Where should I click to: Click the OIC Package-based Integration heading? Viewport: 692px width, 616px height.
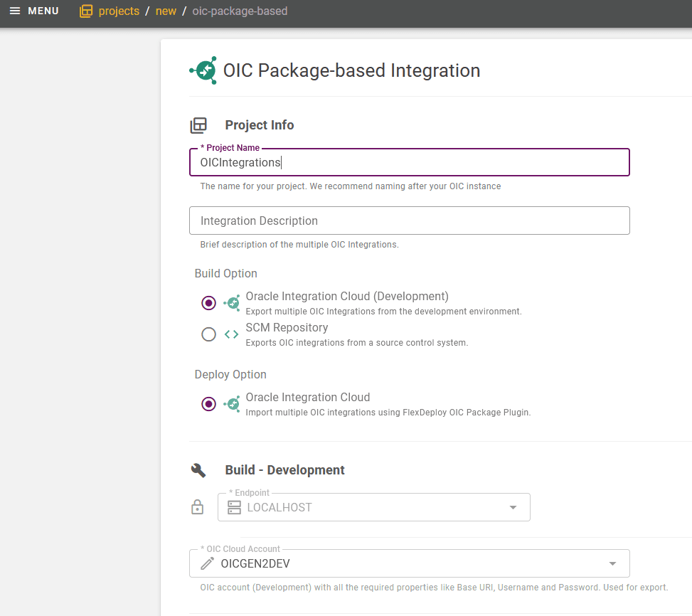(x=351, y=70)
